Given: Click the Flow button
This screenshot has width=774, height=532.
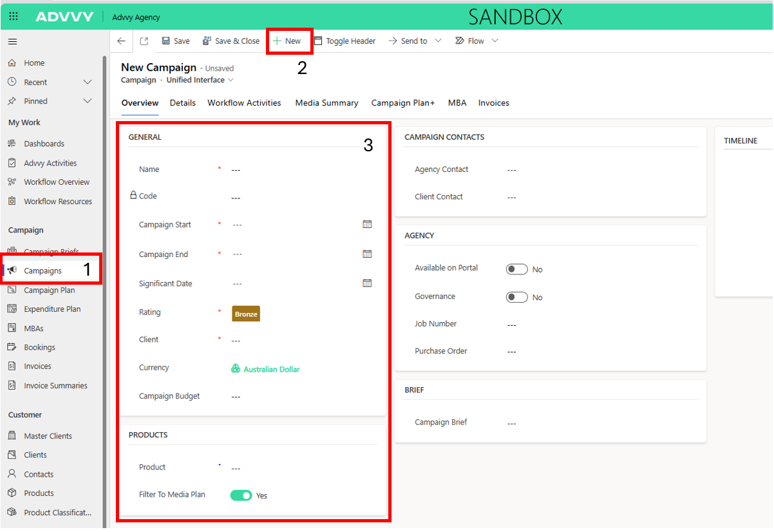Looking at the screenshot, I should pos(469,41).
